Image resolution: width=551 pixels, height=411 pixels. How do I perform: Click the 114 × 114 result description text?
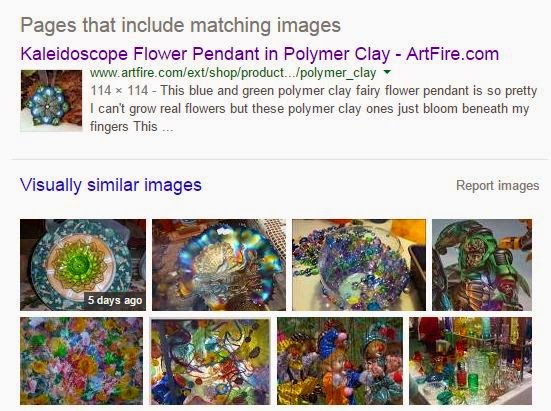click(x=314, y=108)
